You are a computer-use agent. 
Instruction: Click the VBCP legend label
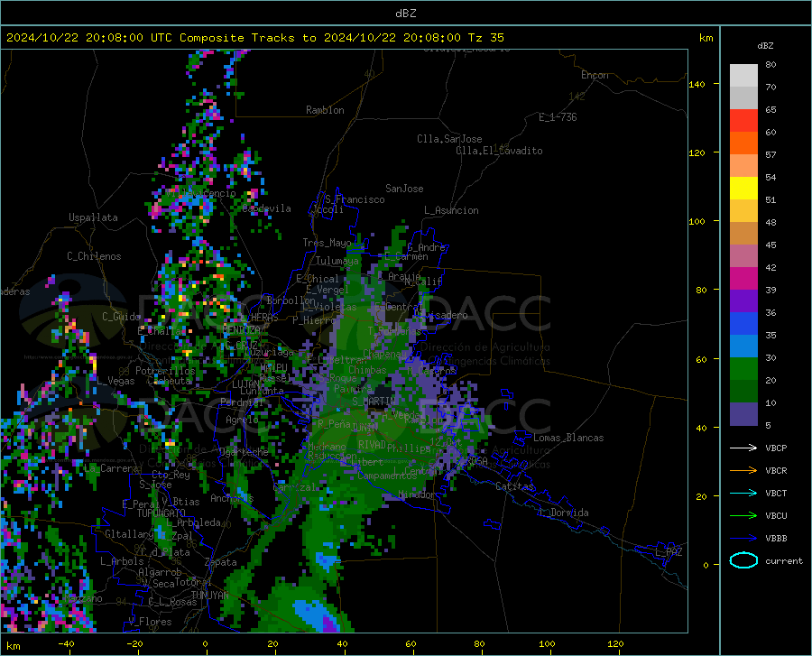776,448
